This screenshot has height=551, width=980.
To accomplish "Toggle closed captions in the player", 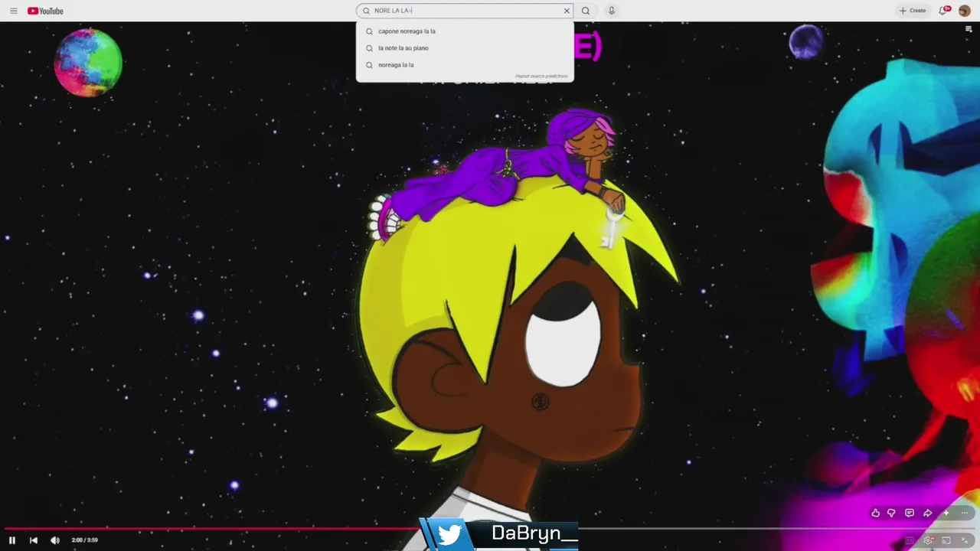I will 910,540.
